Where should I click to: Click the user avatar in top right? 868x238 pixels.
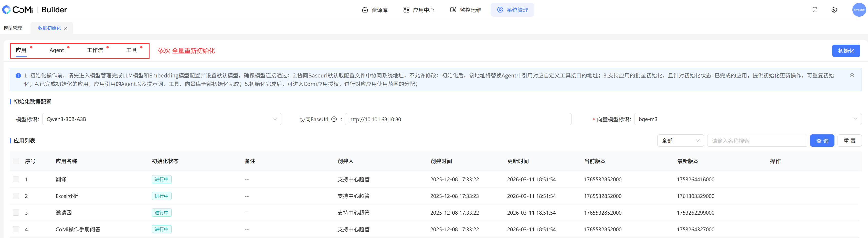coord(859,10)
